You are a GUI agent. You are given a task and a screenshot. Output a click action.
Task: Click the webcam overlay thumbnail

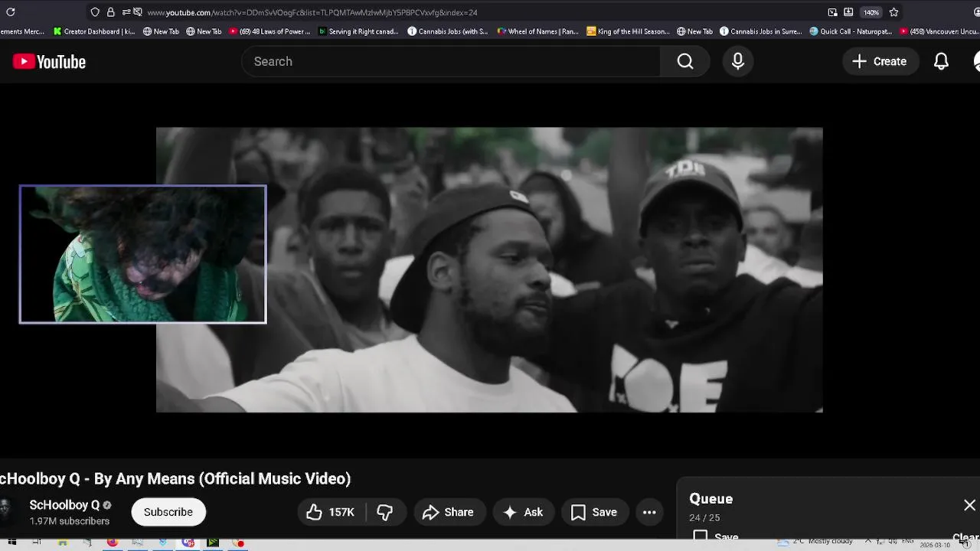click(x=143, y=254)
